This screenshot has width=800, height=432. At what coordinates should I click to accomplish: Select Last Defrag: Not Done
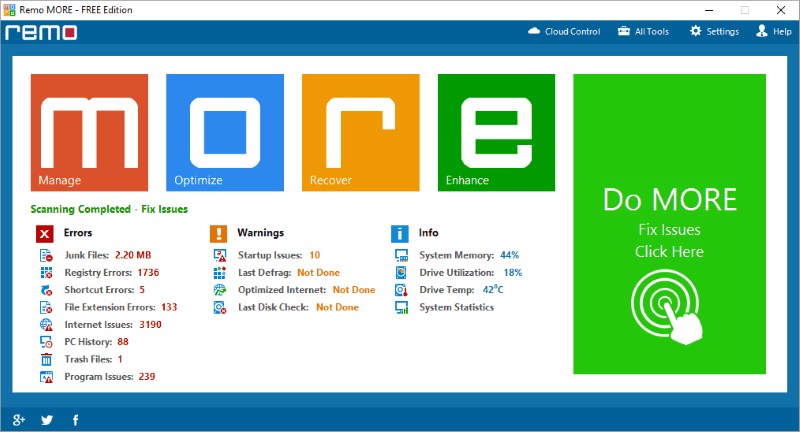[289, 272]
